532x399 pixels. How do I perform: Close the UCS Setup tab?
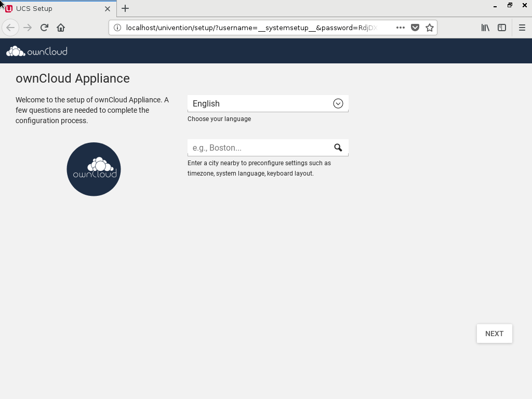108,8
